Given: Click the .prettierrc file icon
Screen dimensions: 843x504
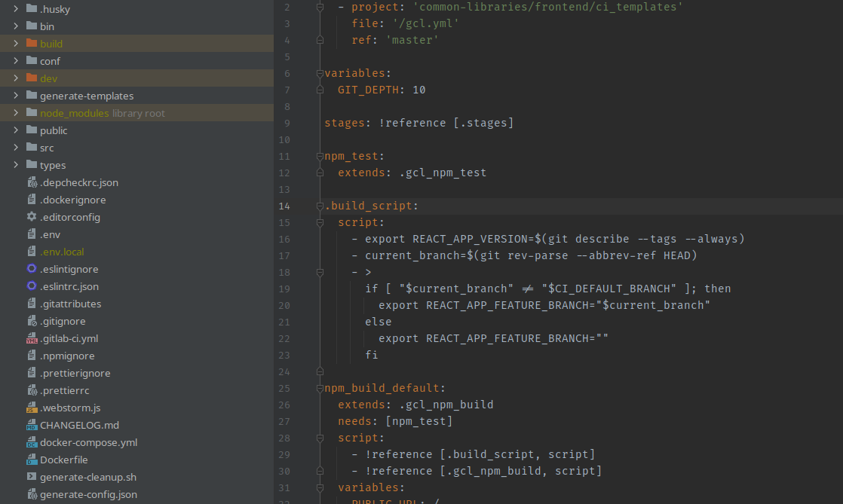Looking at the screenshot, I should point(32,390).
